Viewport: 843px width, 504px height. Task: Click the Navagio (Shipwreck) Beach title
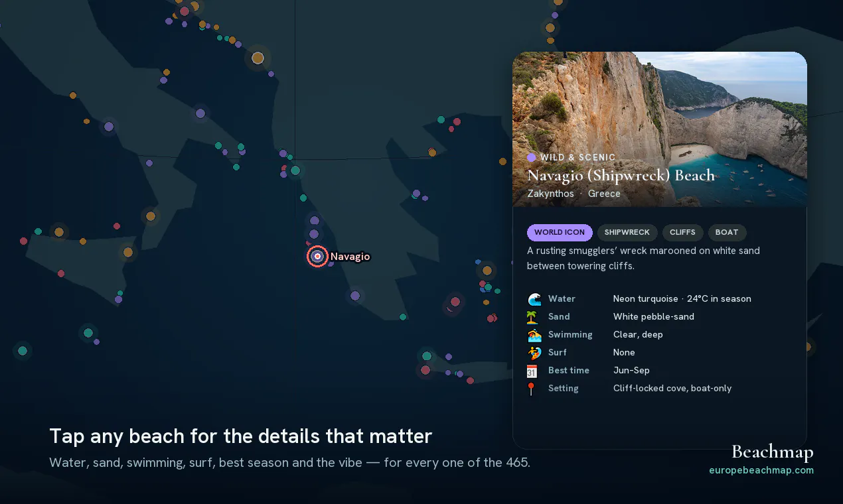[621, 176]
